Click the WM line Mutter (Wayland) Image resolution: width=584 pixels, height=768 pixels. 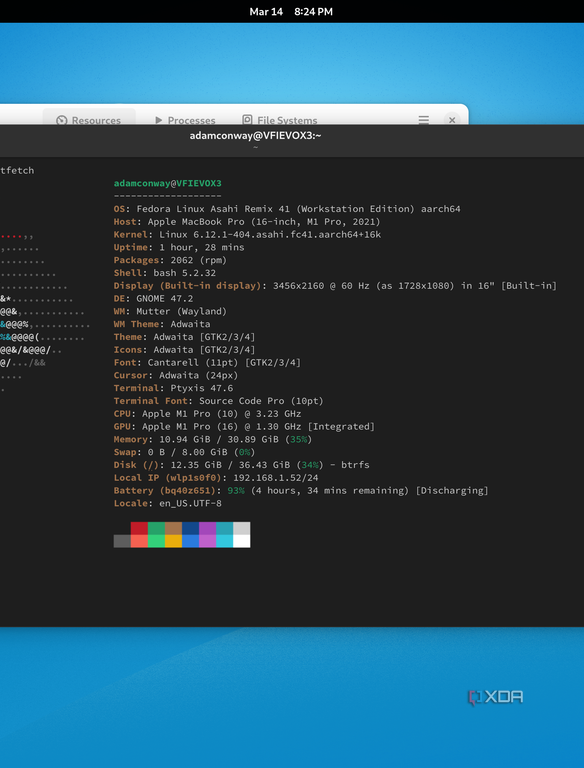[170, 311]
